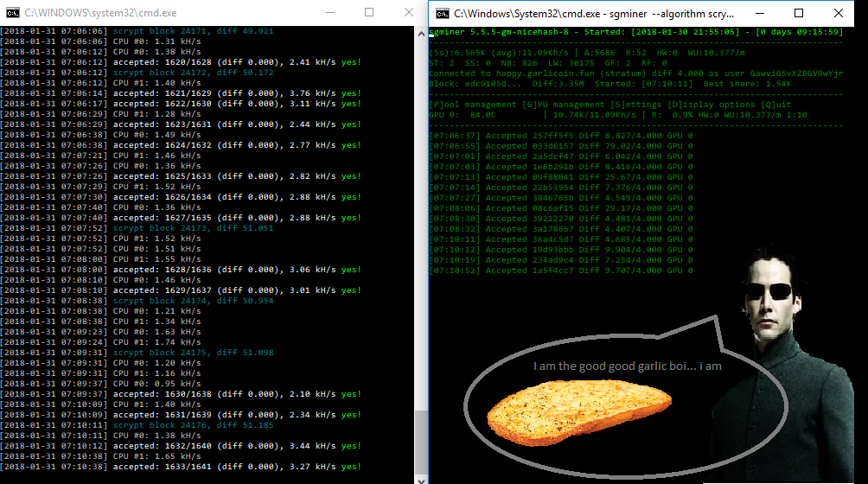Click the 'Accepted 22b53954' share line
The width and height of the screenshot is (868, 484).
[561, 188]
